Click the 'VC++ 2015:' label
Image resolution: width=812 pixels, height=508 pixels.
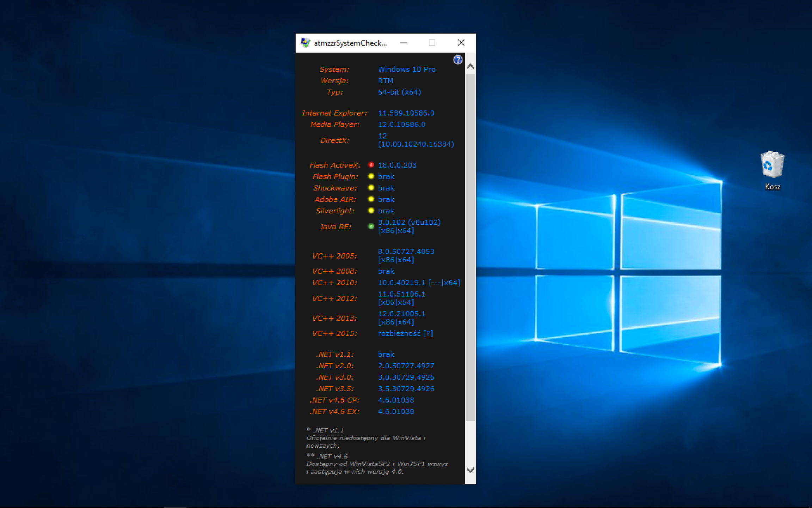[334, 333]
